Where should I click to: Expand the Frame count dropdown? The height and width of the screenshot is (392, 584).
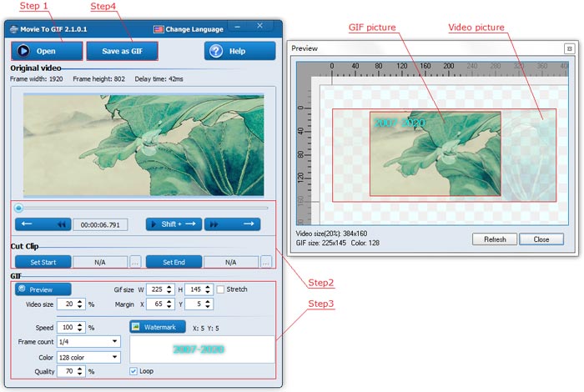pos(113,341)
